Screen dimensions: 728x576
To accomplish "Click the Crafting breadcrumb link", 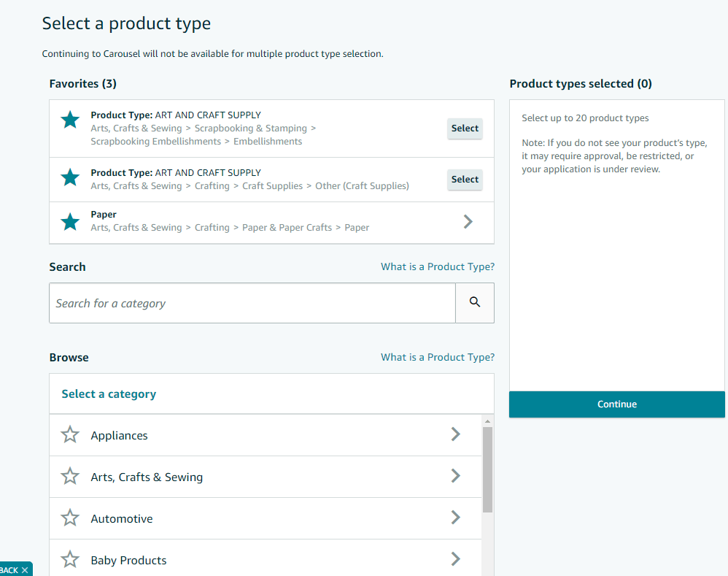I will (212, 185).
